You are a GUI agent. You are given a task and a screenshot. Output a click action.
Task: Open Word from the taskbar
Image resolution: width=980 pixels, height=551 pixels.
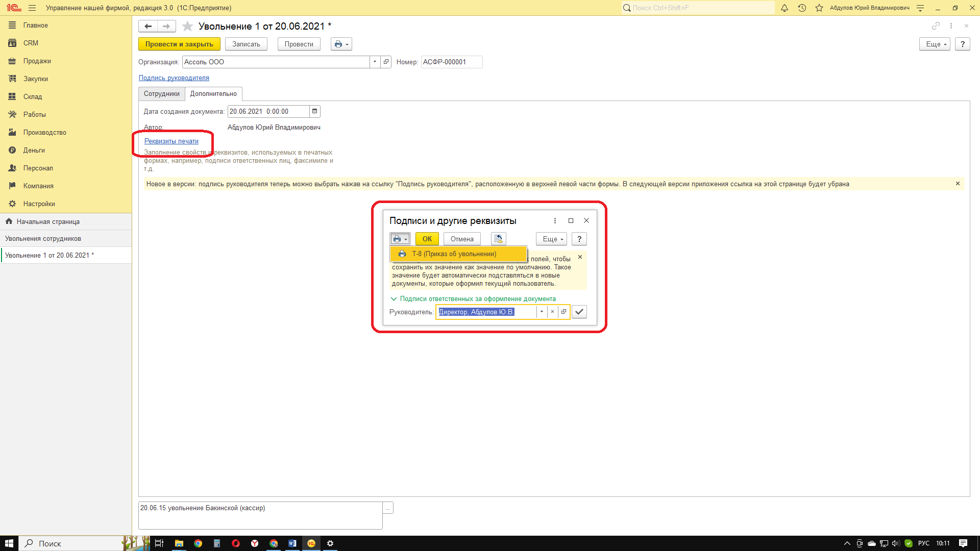point(292,543)
